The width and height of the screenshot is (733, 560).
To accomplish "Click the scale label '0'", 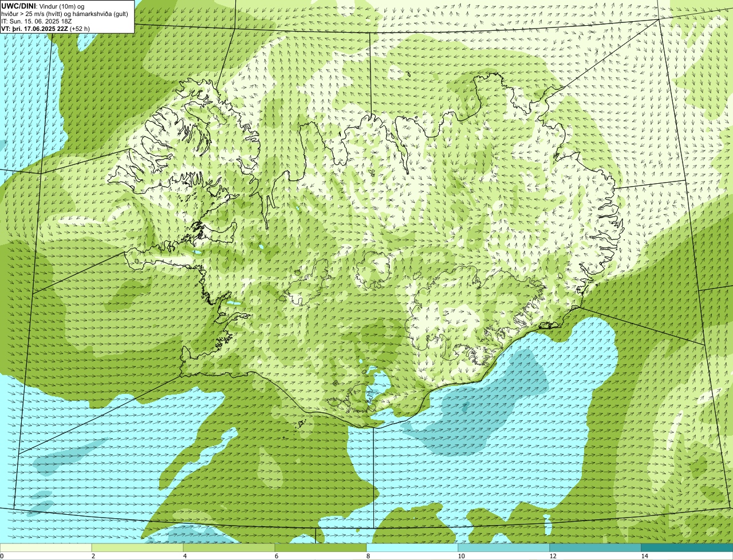I will [2, 556].
